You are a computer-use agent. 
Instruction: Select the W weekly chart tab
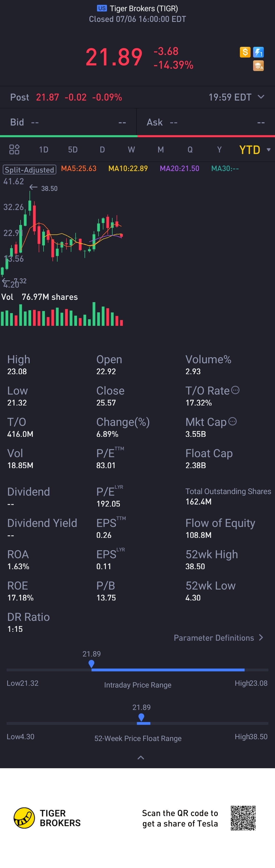pos(131,150)
